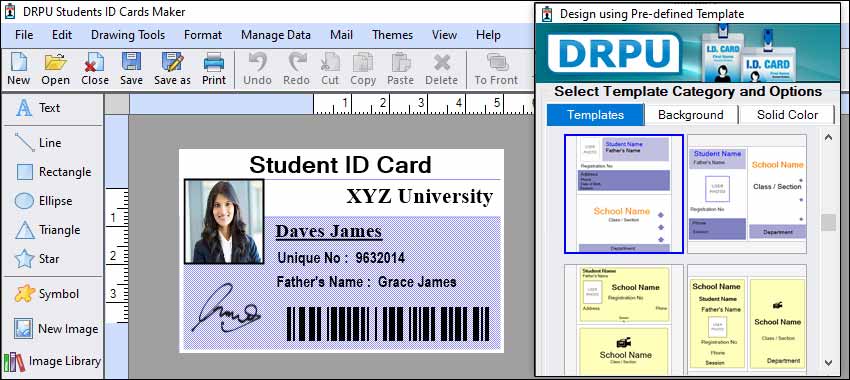Image resolution: width=850 pixels, height=380 pixels.
Task: Click the Delete toolbar icon
Action: pos(441,69)
